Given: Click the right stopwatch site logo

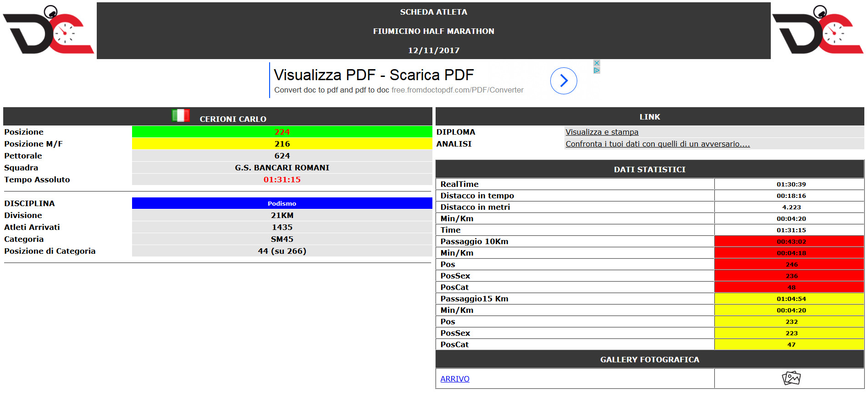Looking at the screenshot, I should pyautogui.click(x=818, y=30).
